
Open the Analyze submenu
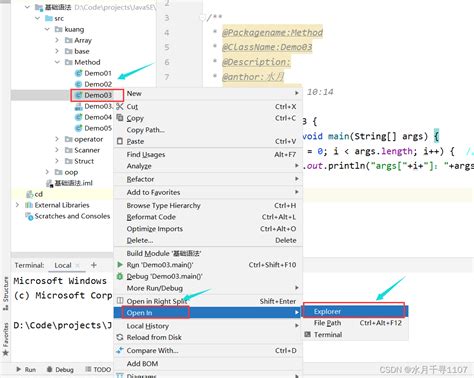208,166
